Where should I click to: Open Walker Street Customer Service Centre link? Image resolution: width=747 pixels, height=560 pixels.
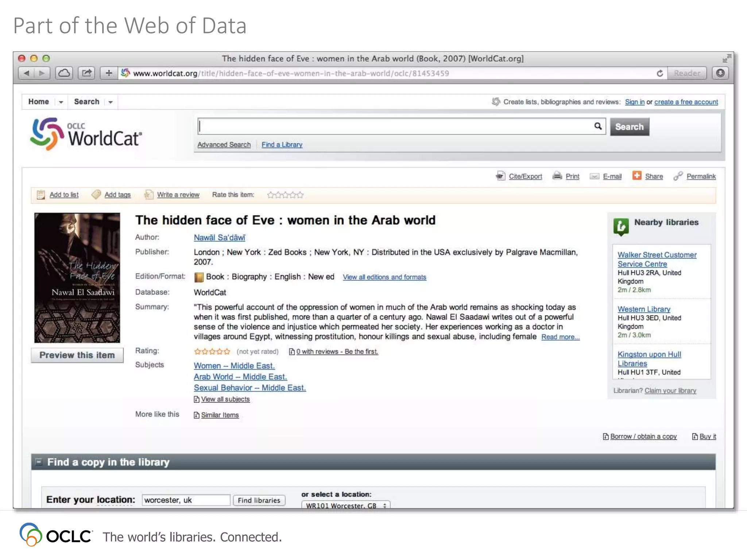pyautogui.click(x=657, y=259)
